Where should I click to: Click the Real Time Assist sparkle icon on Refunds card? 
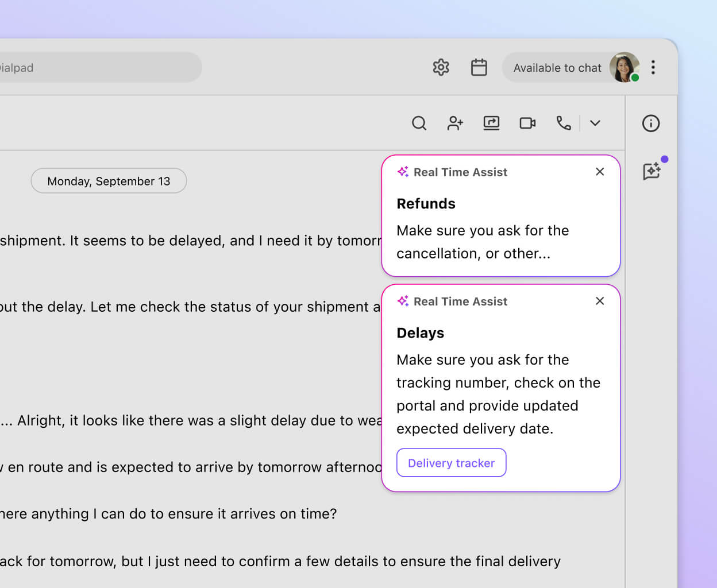403,172
